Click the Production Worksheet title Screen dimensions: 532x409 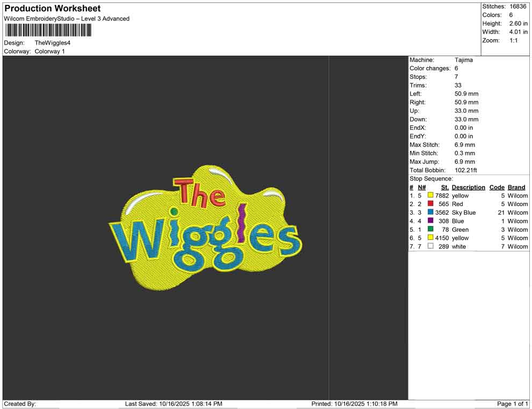click(53, 9)
